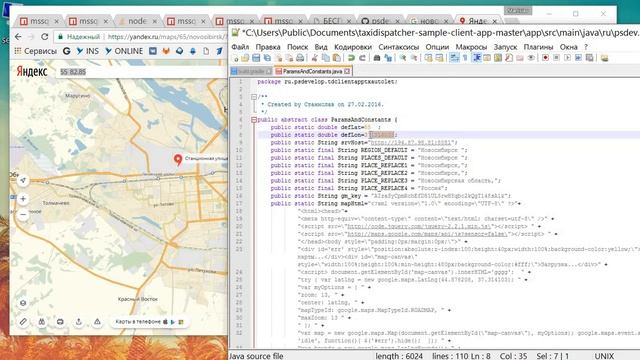Click the Play Macro toolbar icon
This screenshot has height=360, width=640.
568,58
